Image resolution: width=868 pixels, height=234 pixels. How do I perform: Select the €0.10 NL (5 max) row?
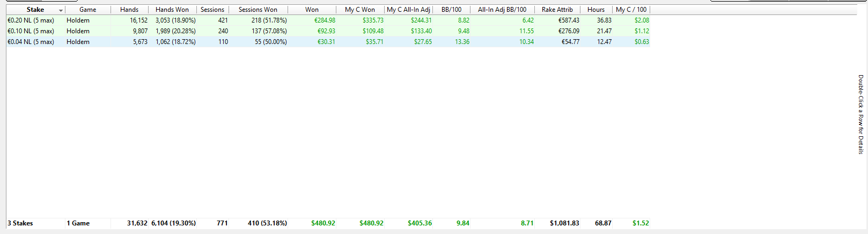coord(328,31)
